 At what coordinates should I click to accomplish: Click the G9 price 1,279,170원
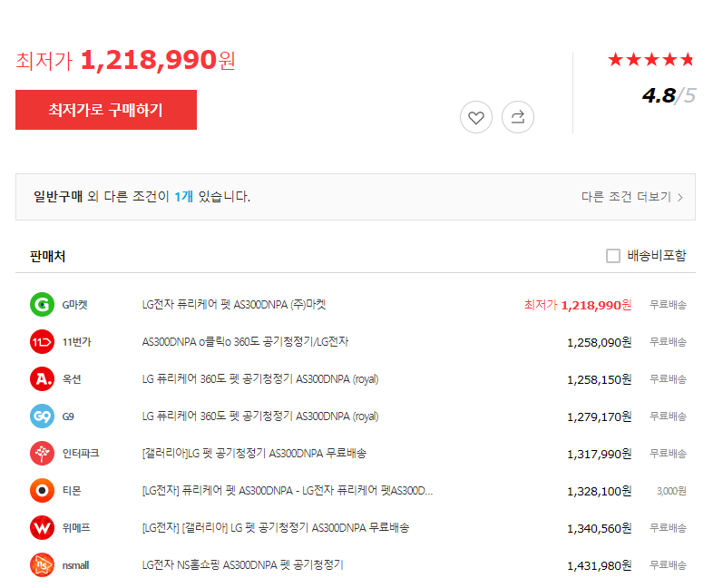(x=599, y=416)
